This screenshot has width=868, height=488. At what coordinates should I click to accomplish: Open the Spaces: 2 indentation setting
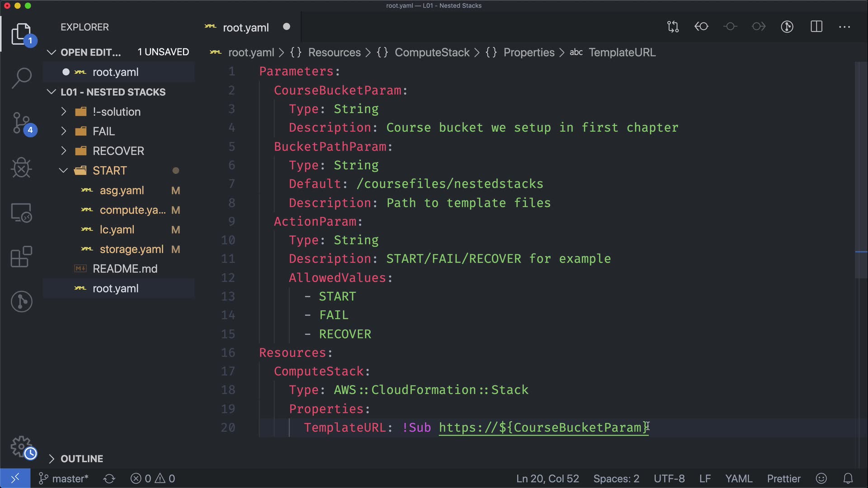pyautogui.click(x=616, y=479)
